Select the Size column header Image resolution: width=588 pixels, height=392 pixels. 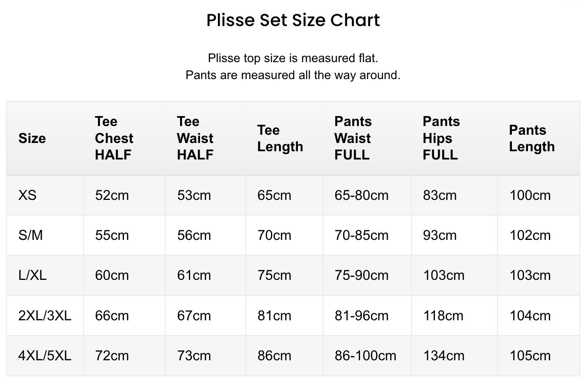point(32,138)
